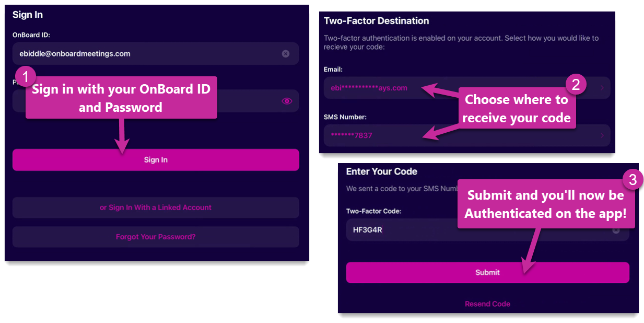Image resolution: width=644 pixels, height=323 pixels.
Task: Choose Sign In With a Linked Account
Action: click(156, 207)
